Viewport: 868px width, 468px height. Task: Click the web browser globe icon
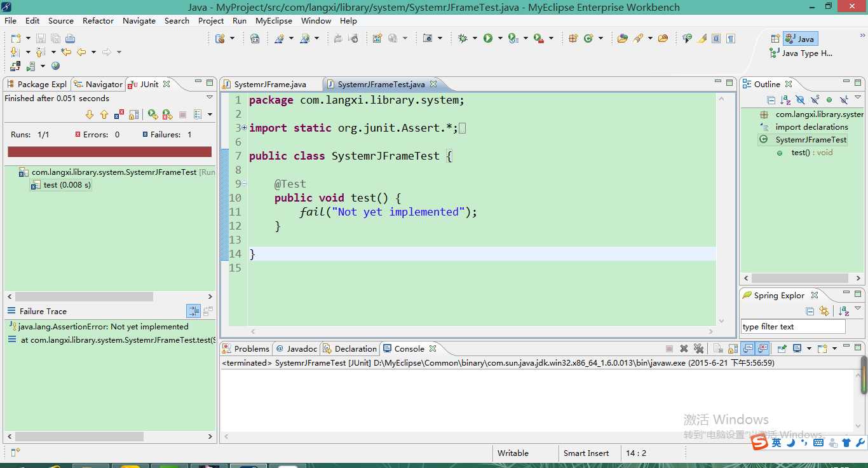pyautogui.click(x=55, y=65)
